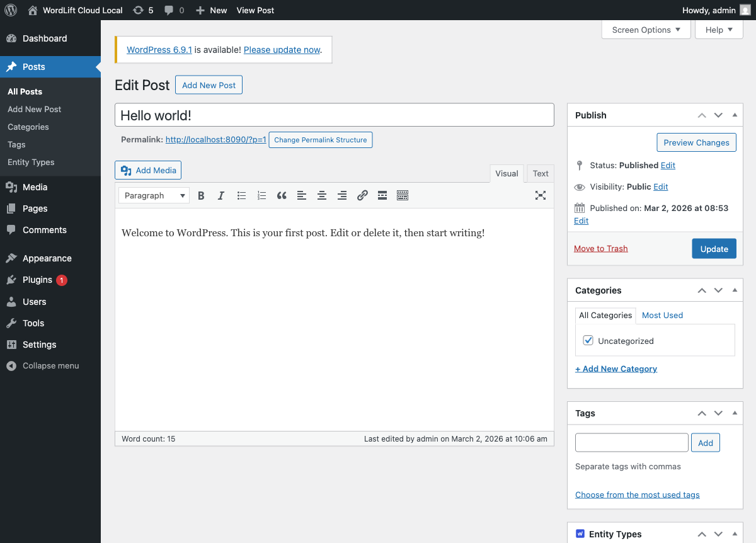Apply italic formatting
The width and height of the screenshot is (756, 543).
click(x=221, y=195)
